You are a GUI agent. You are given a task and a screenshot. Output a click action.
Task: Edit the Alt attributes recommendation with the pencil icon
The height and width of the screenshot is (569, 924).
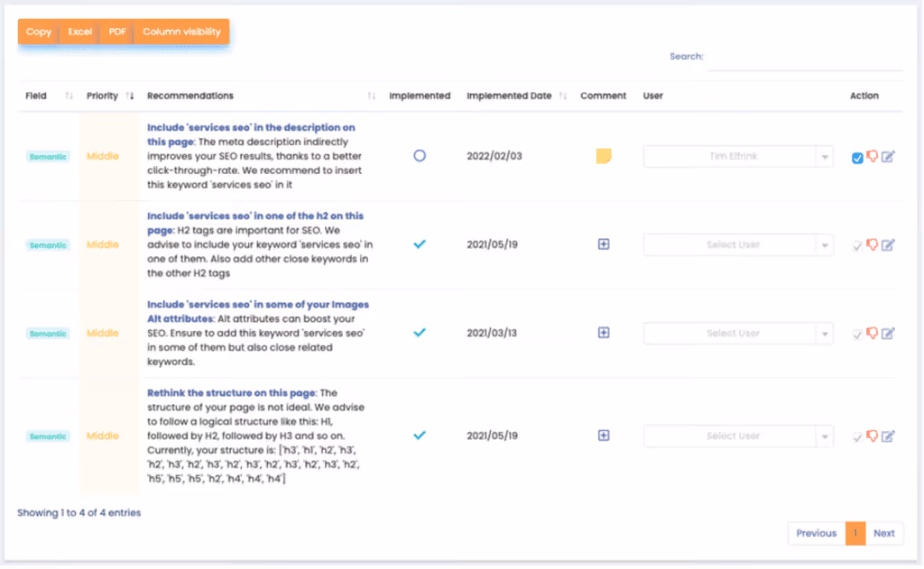tap(888, 334)
